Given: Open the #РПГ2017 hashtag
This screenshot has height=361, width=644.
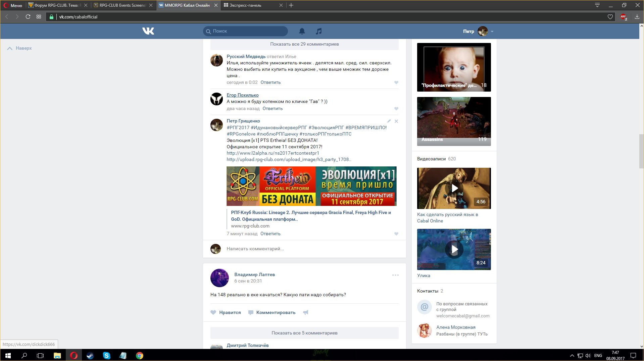Looking at the screenshot, I should 238,127.
